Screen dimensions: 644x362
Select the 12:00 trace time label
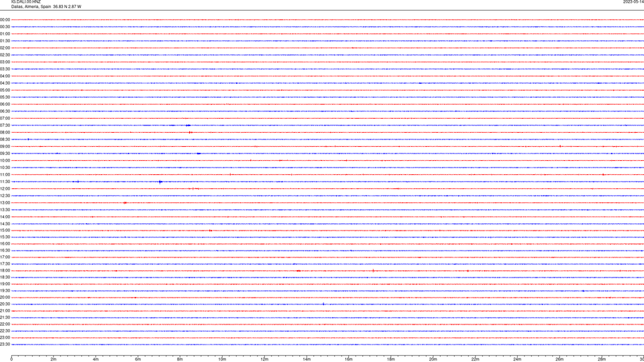(5, 189)
